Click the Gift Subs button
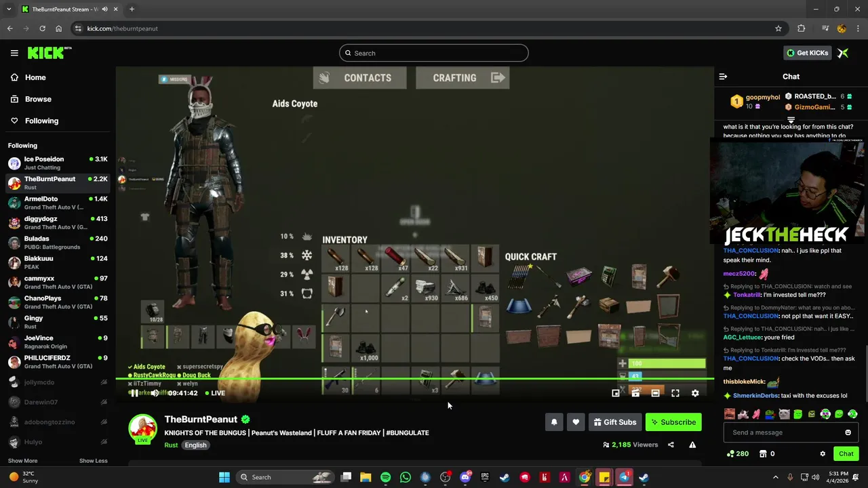Screen dimensions: 868x488 615,422
